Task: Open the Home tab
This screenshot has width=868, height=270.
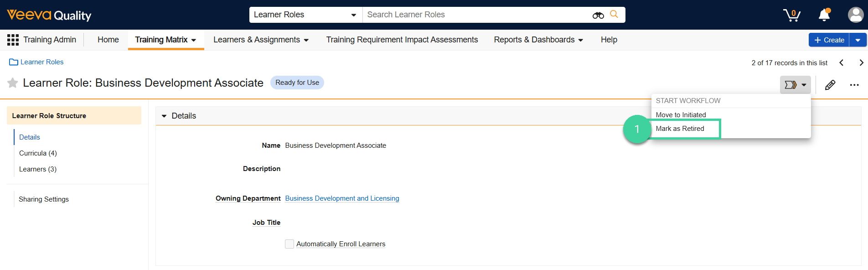Action: click(x=108, y=40)
